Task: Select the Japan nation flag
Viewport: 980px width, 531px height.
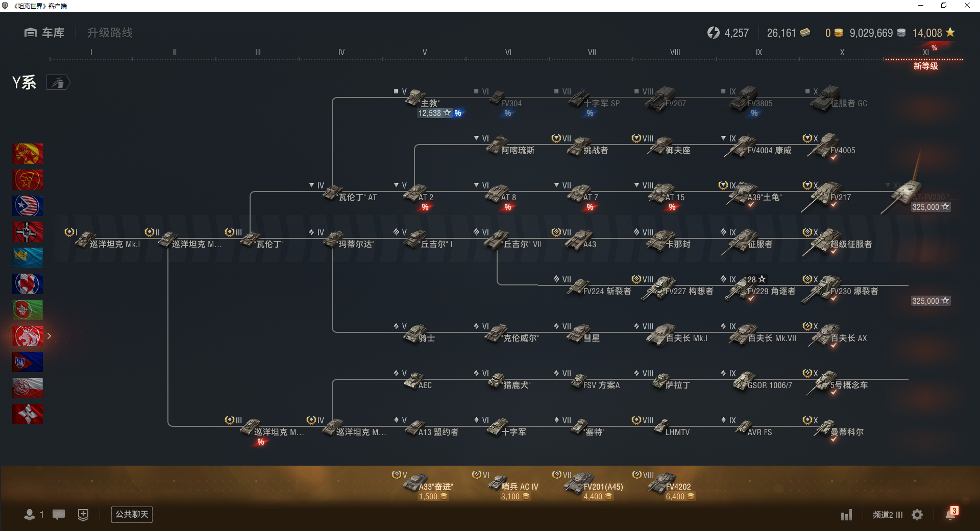Action: (28, 414)
